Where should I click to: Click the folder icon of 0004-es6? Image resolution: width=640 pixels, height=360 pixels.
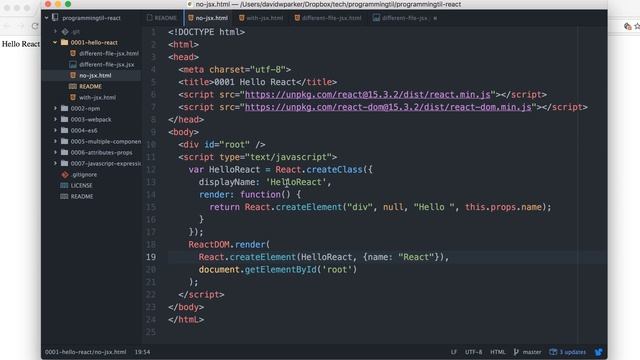click(x=64, y=130)
